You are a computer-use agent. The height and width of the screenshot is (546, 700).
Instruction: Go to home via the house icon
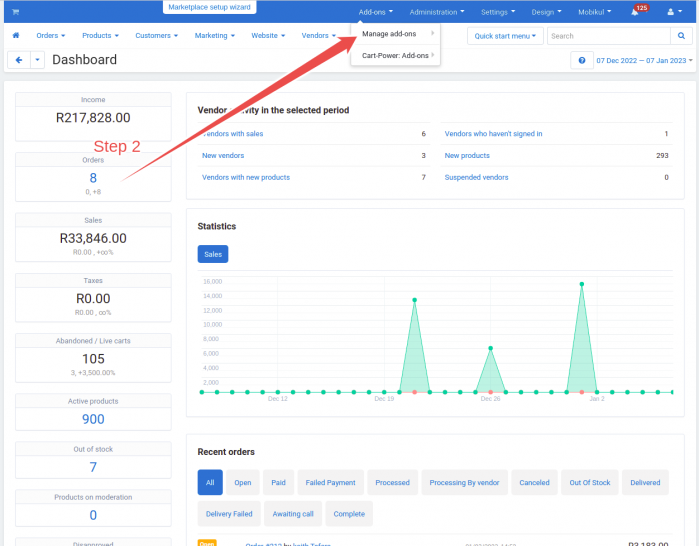16,35
